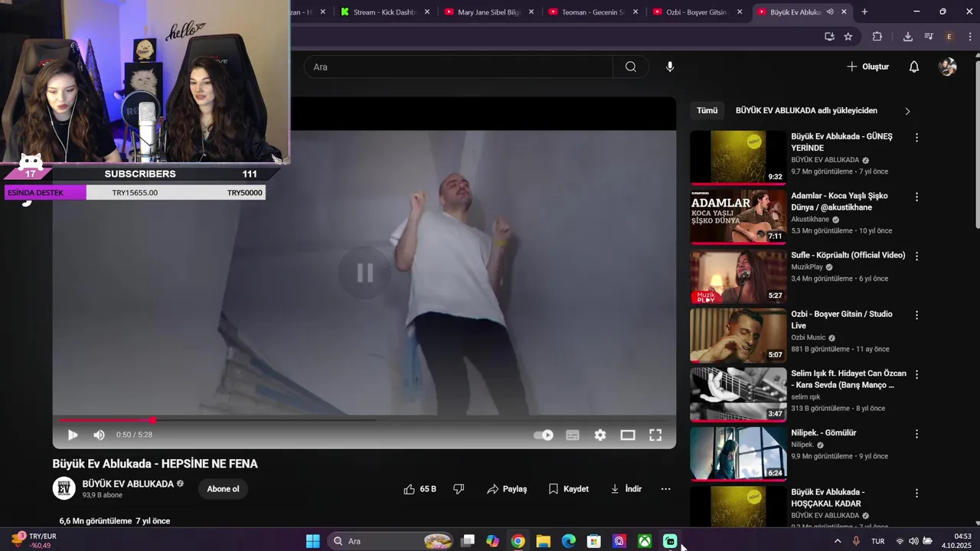Dislike the video with thumbs down
This screenshot has height=551, width=980.
pos(459,489)
